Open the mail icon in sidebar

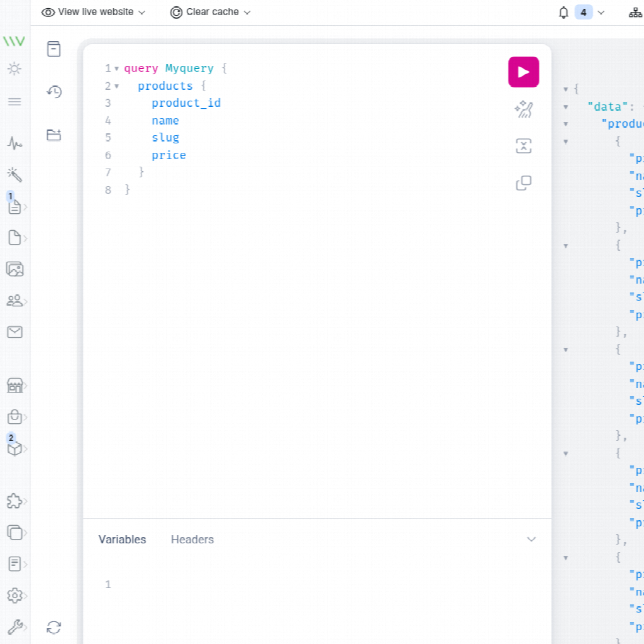(x=14, y=332)
